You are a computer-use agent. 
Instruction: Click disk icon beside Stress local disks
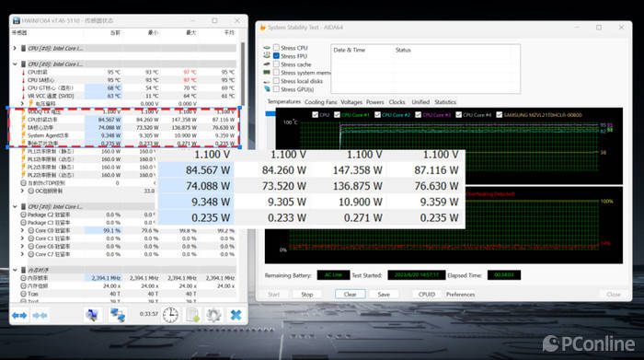click(x=267, y=81)
